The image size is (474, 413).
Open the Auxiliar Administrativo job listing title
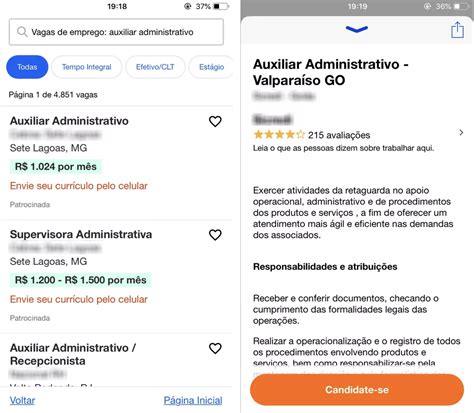click(69, 121)
